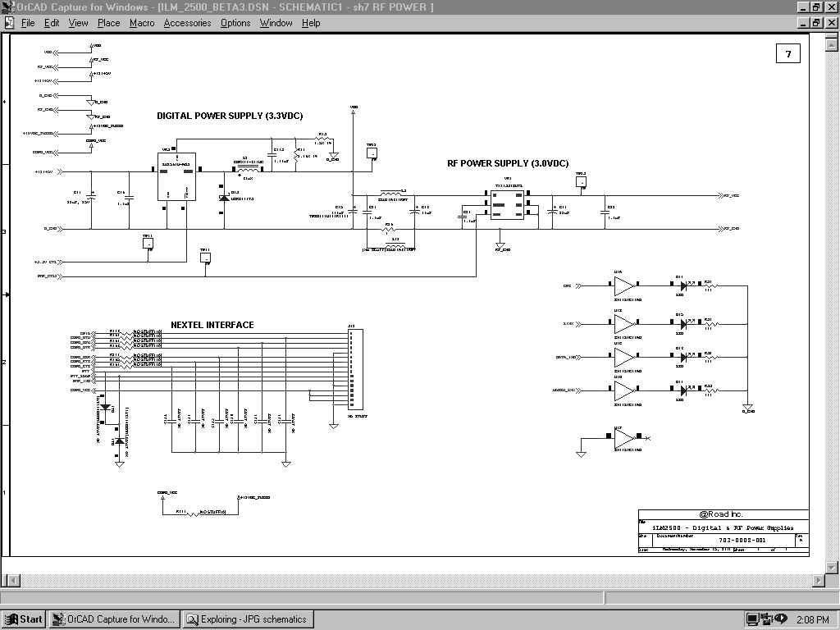Select the page number 7 box on schematic
The image size is (840, 630).
tap(787, 54)
